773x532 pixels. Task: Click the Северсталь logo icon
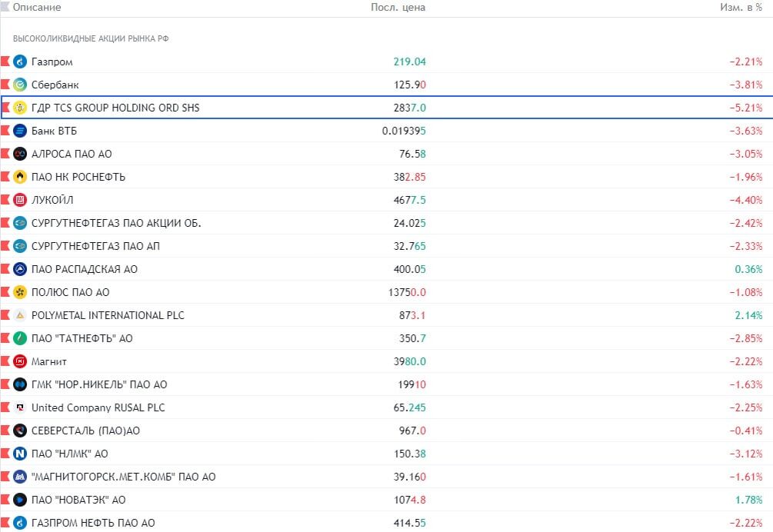point(20,431)
